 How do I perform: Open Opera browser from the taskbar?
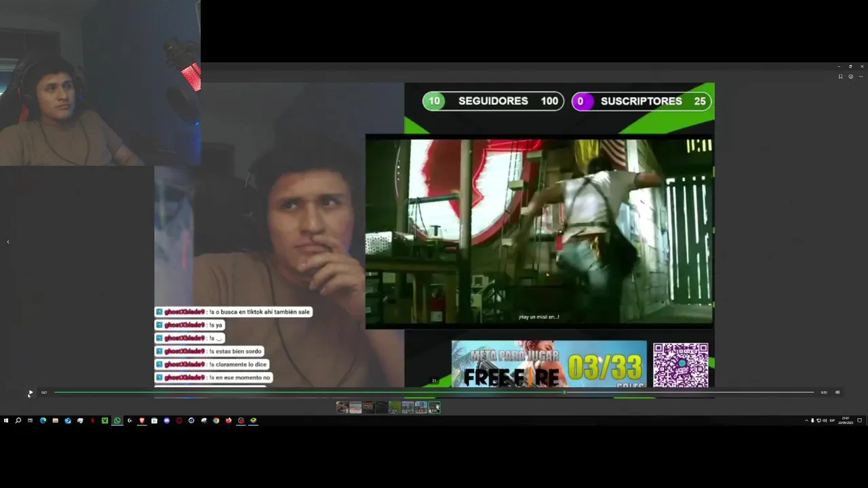(x=179, y=420)
